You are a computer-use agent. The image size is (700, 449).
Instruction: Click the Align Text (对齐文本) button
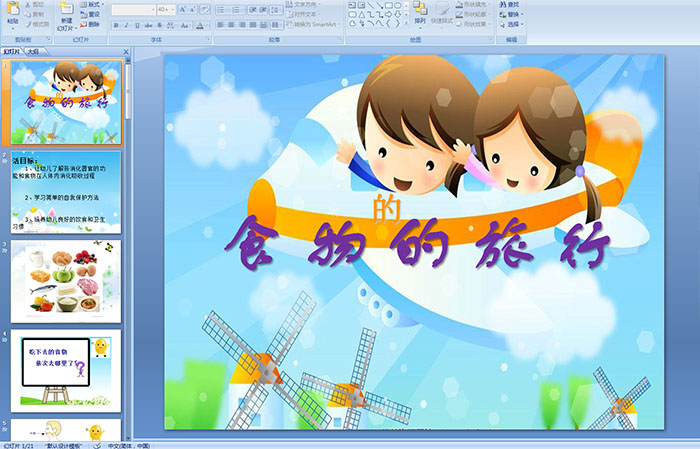(304, 14)
